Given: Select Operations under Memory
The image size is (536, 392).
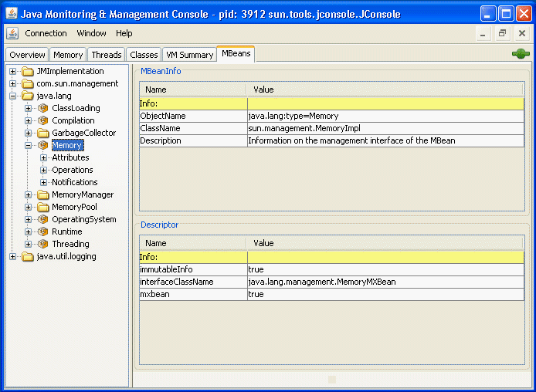Looking at the screenshot, I should pyautogui.click(x=72, y=170).
